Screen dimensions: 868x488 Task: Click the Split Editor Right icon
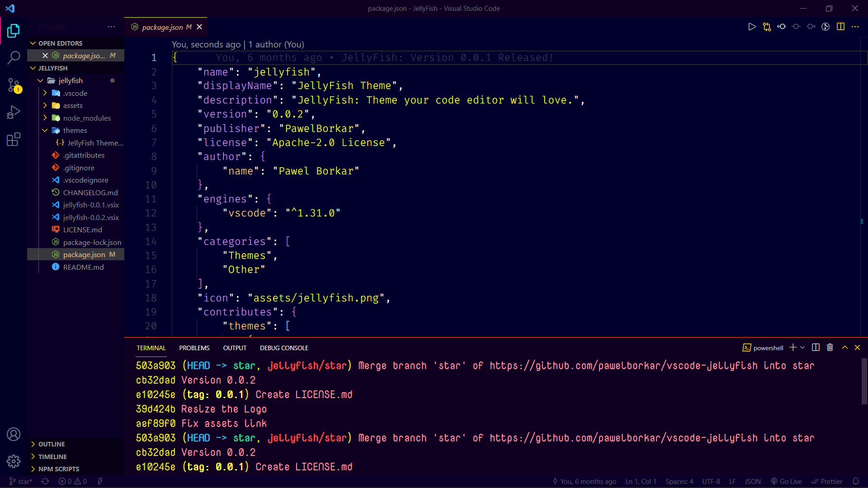pos(840,27)
